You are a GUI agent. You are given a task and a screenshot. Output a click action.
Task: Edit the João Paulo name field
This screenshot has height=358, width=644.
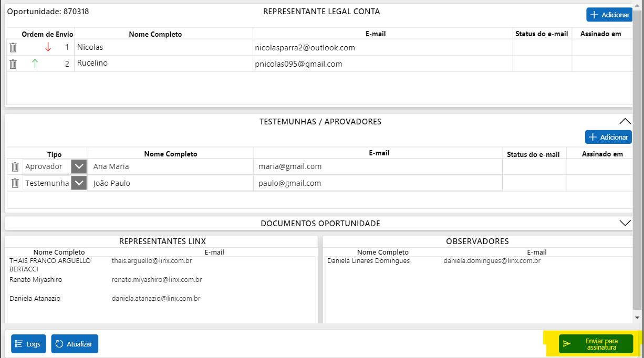click(x=171, y=183)
